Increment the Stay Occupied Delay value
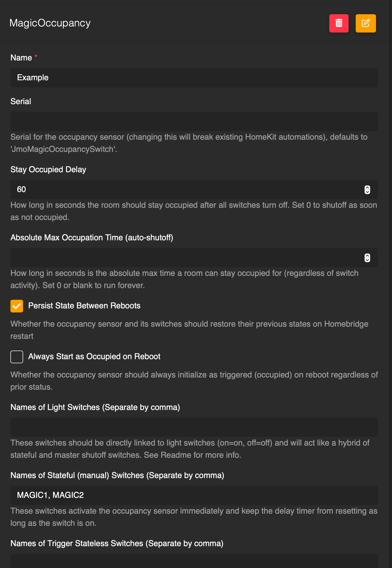The height and width of the screenshot is (568, 392). click(x=367, y=187)
